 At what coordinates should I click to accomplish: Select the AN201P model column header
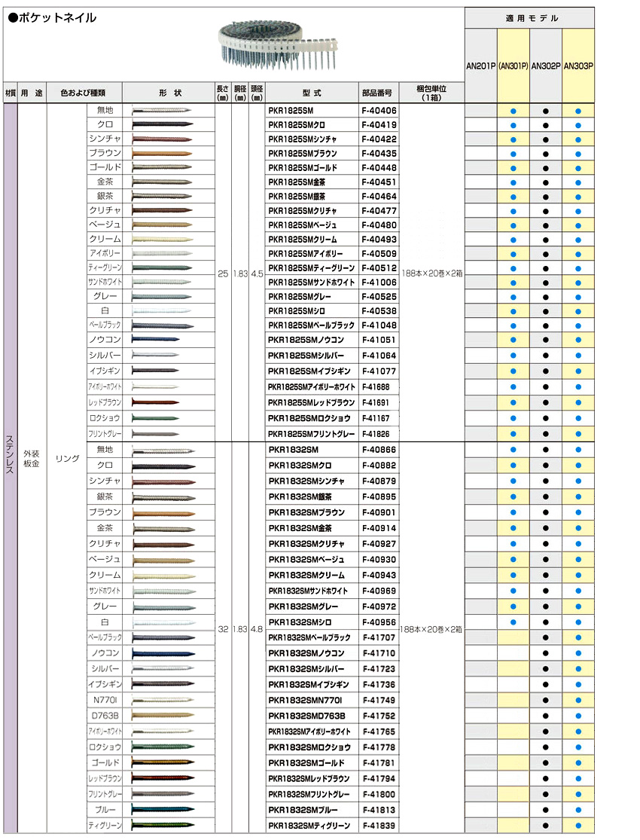click(x=481, y=66)
